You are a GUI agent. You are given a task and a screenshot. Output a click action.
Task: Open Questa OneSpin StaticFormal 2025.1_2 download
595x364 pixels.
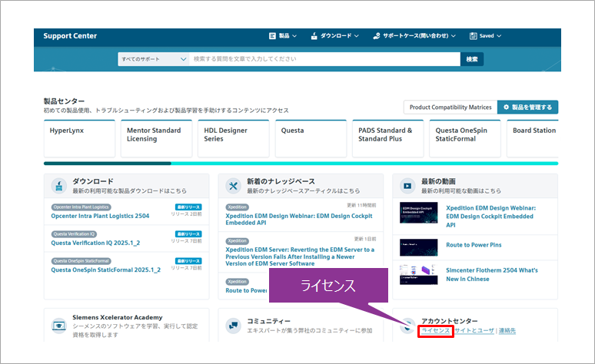(x=106, y=270)
